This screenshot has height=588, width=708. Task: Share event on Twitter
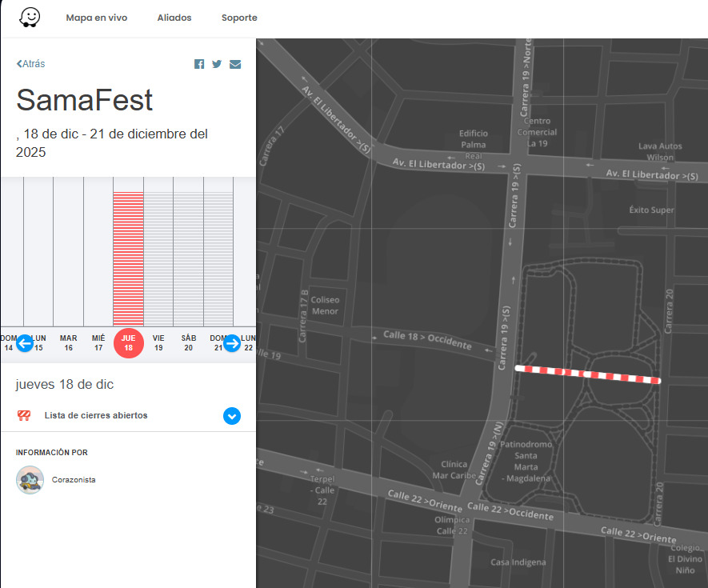pos(217,64)
